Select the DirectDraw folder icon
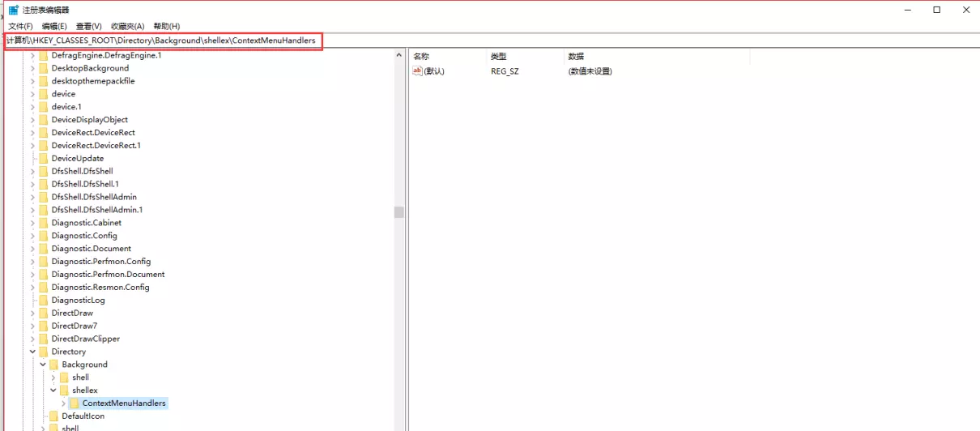980x431 pixels. pos(44,313)
